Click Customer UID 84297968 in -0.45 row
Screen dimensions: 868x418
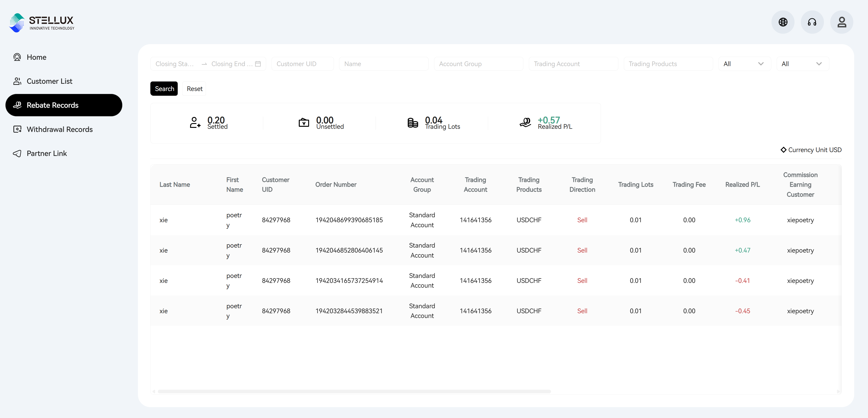(276, 311)
